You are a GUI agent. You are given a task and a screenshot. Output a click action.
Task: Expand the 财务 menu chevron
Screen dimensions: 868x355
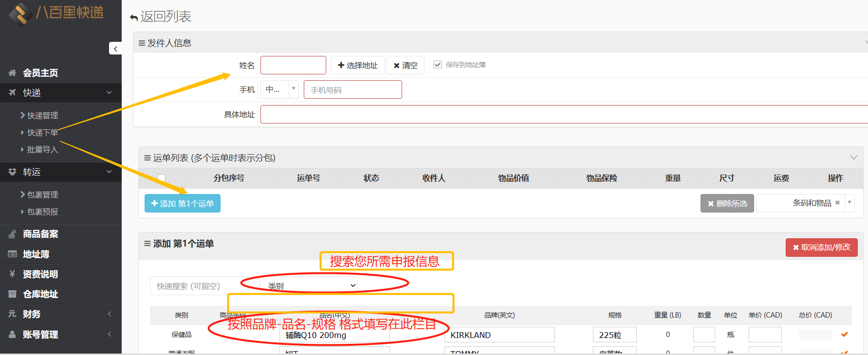(110, 314)
